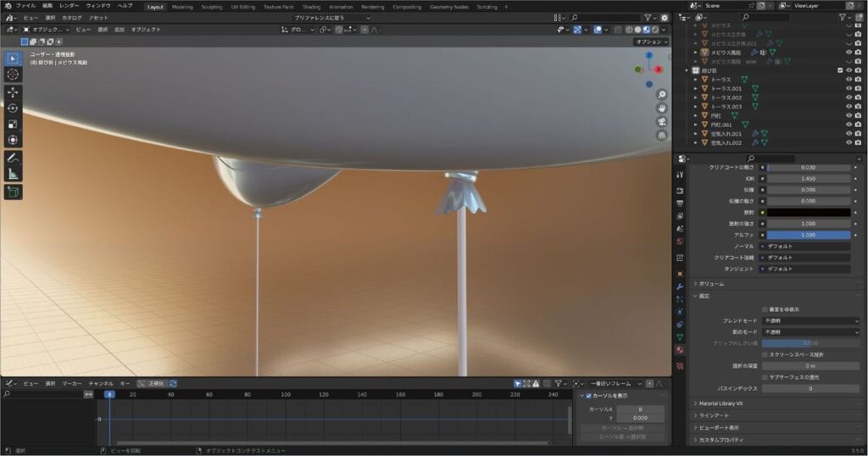
Task: Hide メビウス風船 via its eye icon
Action: click(x=849, y=53)
